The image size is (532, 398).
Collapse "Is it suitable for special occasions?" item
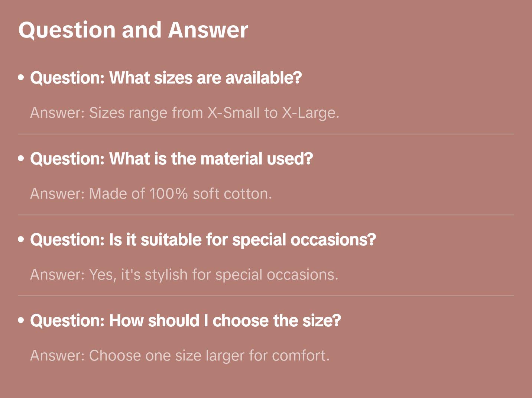click(203, 240)
